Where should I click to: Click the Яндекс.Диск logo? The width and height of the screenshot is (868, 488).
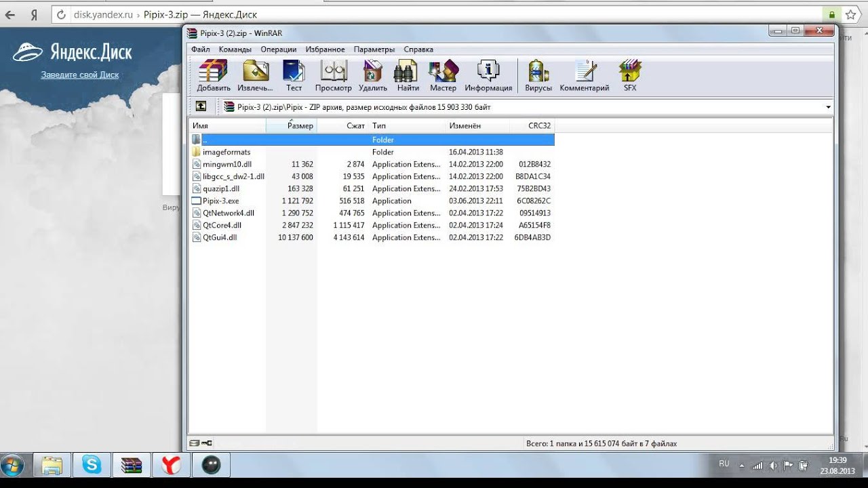72,52
